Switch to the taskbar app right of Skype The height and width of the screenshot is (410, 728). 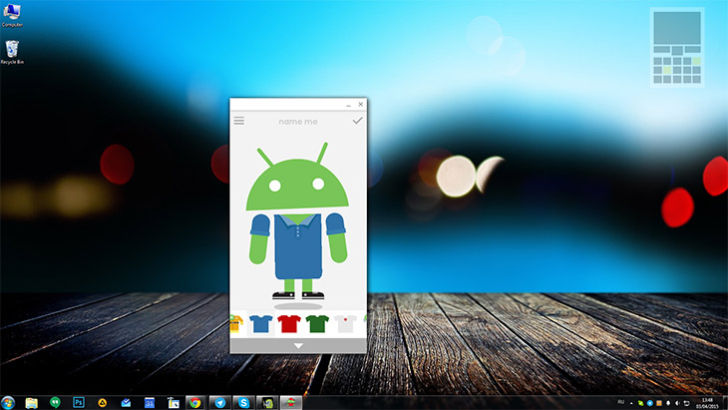pyautogui.click(x=267, y=403)
